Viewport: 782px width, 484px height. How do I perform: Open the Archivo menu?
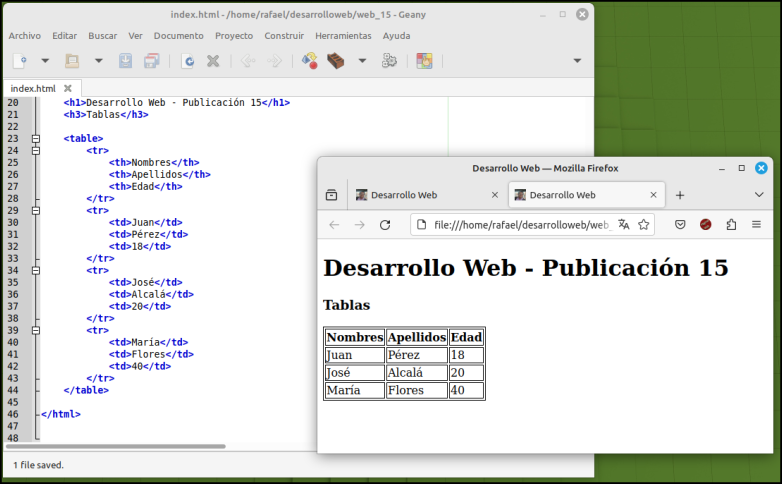tap(24, 36)
